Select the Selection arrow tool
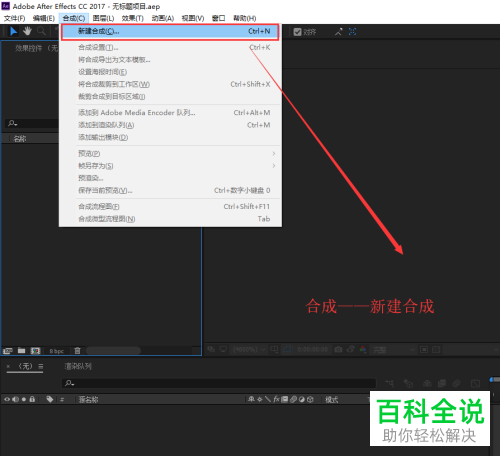The height and width of the screenshot is (456, 500). pyautogui.click(x=13, y=31)
